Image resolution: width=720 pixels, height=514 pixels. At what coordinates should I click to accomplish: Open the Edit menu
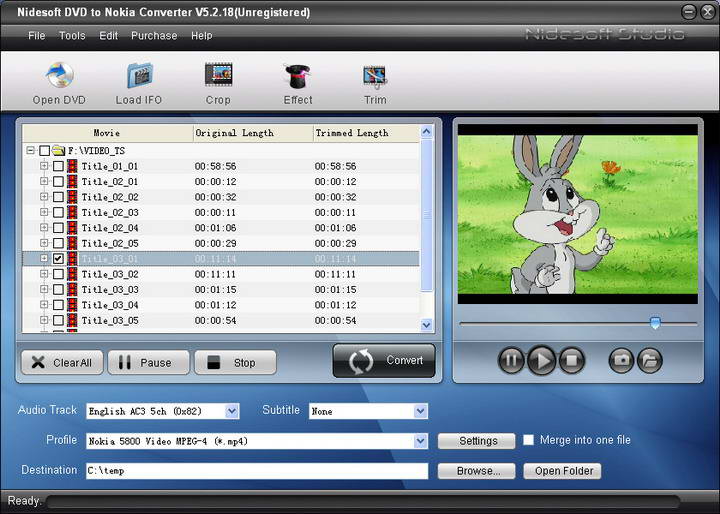pos(108,35)
